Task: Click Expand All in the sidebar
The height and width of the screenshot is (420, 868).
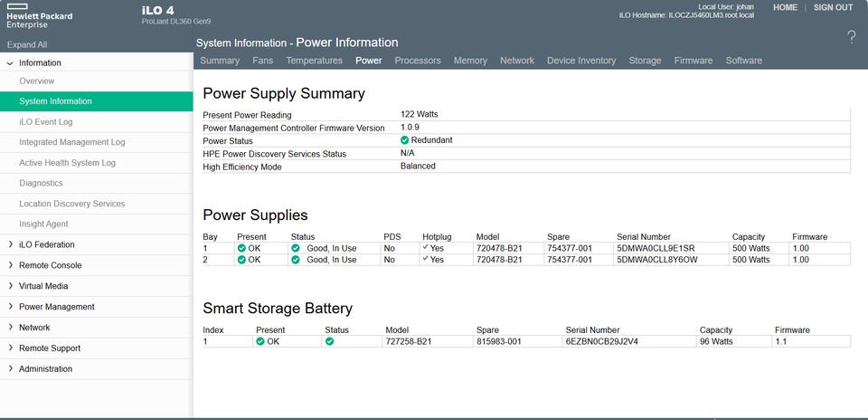Action: click(27, 45)
